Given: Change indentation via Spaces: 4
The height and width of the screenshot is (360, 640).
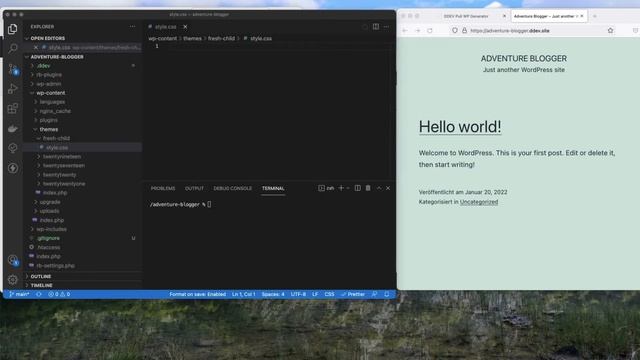Looking at the screenshot, I should (x=273, y=294).
